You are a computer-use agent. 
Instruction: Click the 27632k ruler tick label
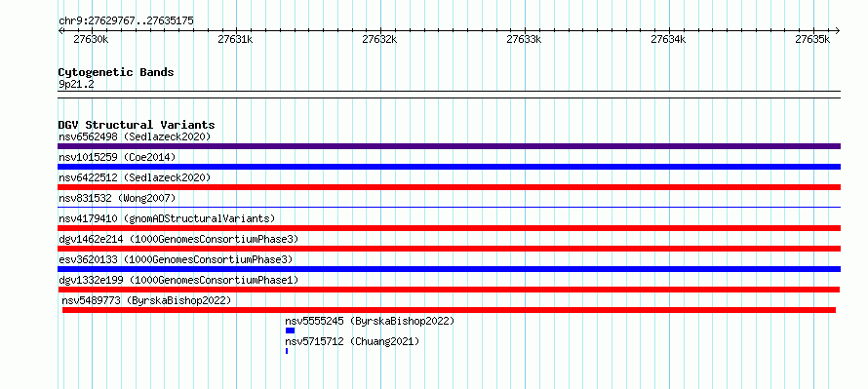coord(379,39)
